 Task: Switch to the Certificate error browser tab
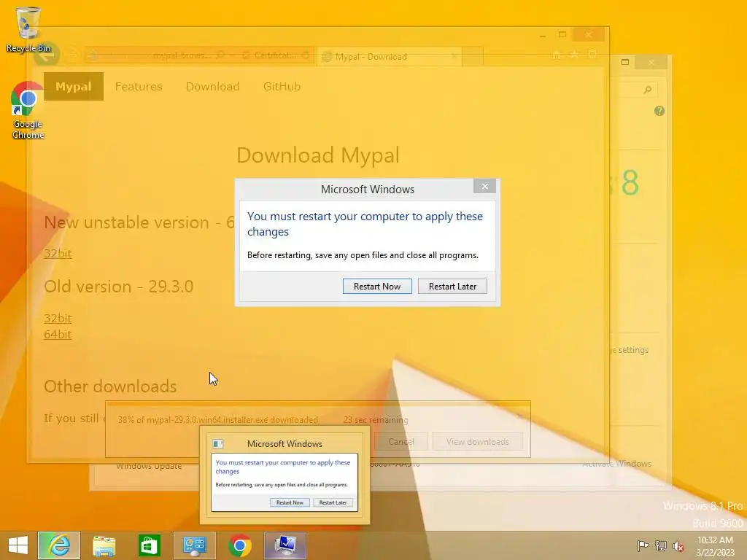(x=275, y=55)
